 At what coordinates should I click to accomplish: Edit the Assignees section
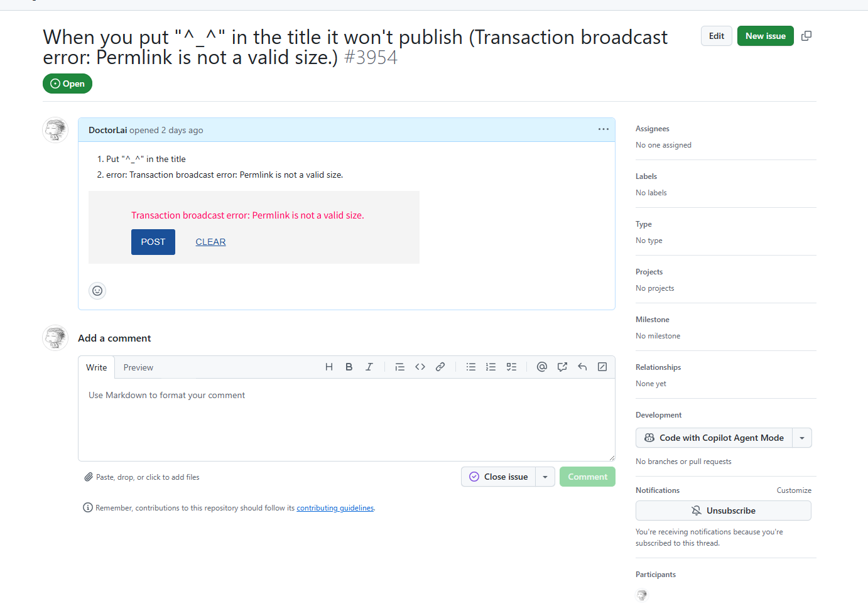(653, 129)
